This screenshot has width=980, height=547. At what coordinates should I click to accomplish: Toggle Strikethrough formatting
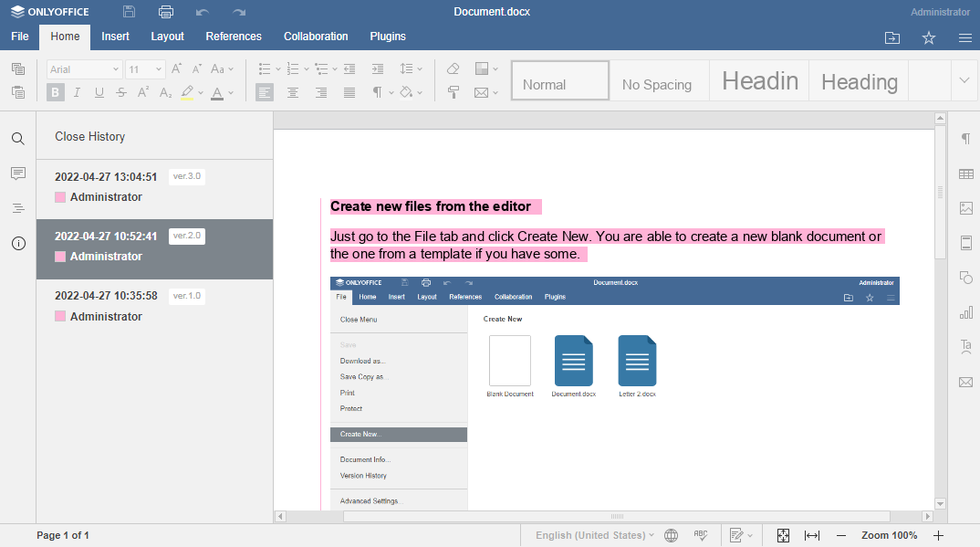pyautogui.click(x=121, y=92)
